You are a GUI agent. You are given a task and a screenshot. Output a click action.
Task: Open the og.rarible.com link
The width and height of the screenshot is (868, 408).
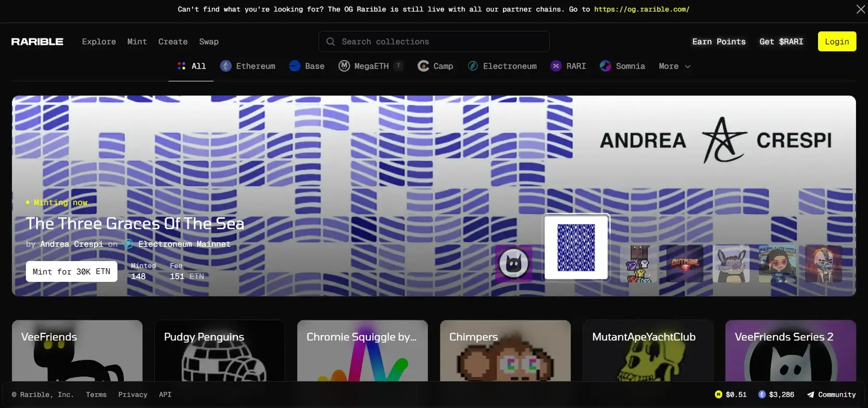[642, 9]
